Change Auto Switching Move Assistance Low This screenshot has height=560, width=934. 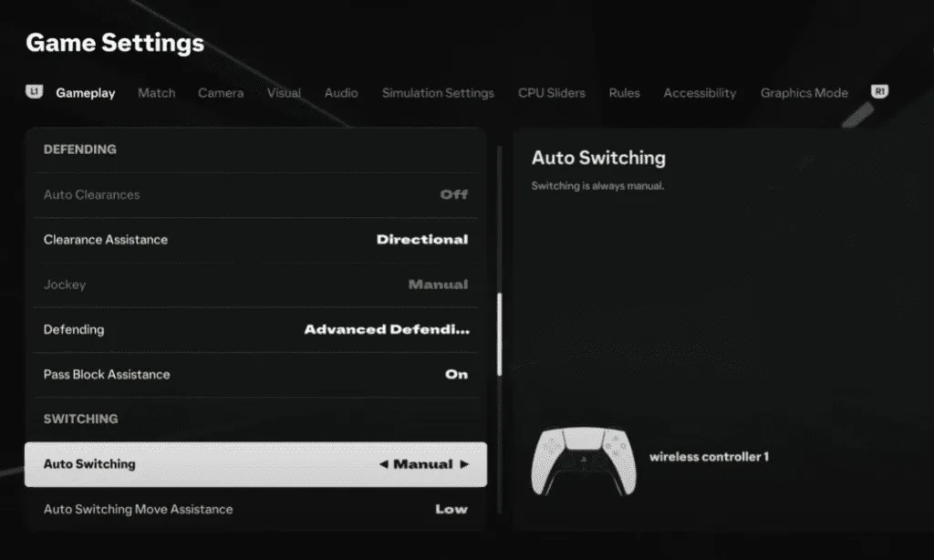click(451, 509)
